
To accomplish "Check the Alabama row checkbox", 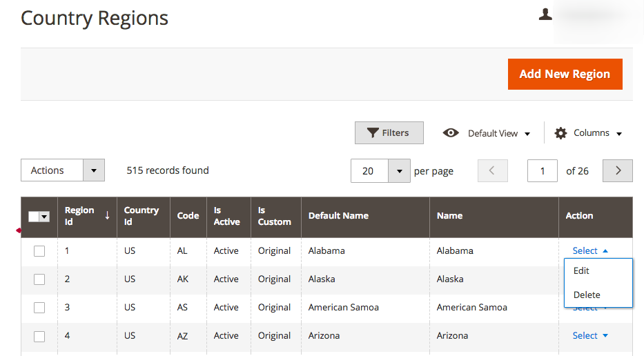I will [x=39, y=251].
